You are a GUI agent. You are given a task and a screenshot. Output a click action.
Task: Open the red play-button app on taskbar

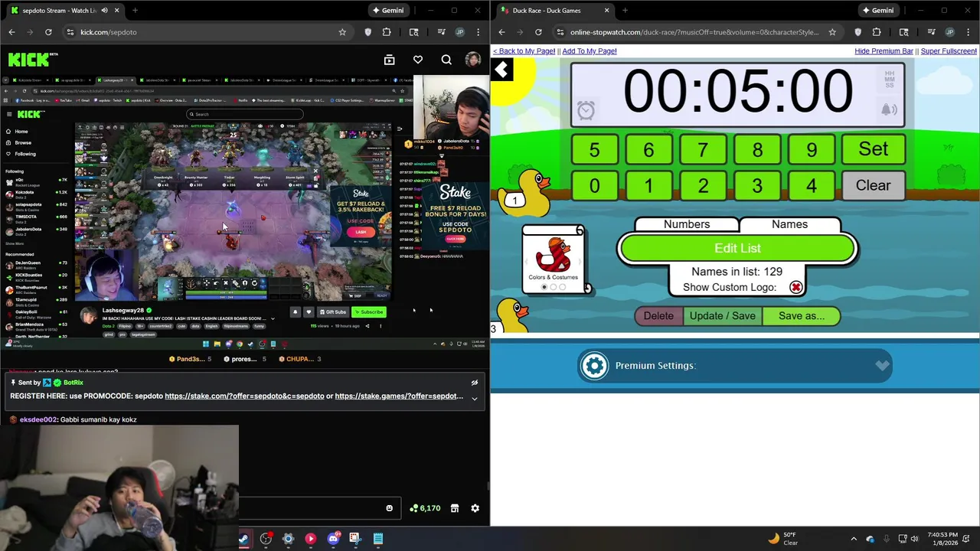[x=310, y=539]
